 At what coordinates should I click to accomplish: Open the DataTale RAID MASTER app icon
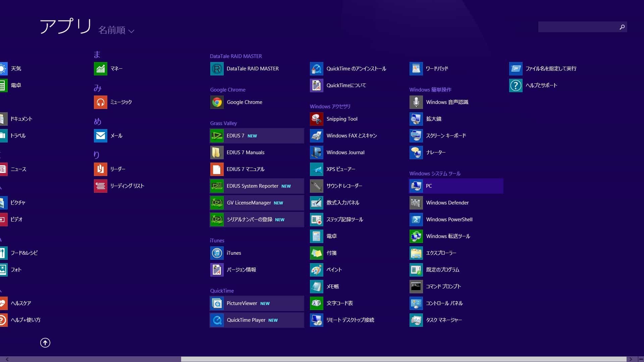[217, 69]
